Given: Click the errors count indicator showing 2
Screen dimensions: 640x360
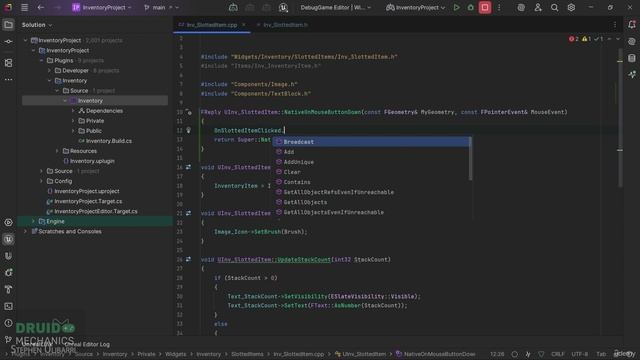Looking at the screenshot, I should click(x=573, y=39).
